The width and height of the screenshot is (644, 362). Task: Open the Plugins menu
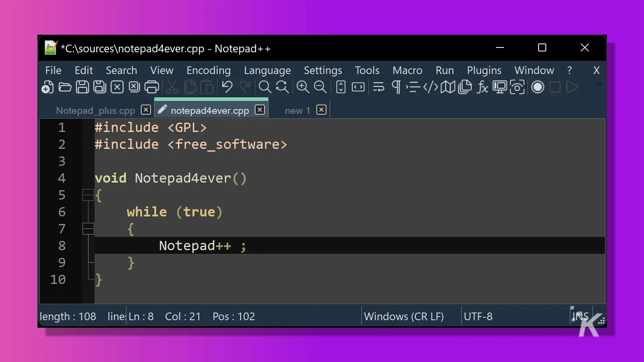(484, 70)
